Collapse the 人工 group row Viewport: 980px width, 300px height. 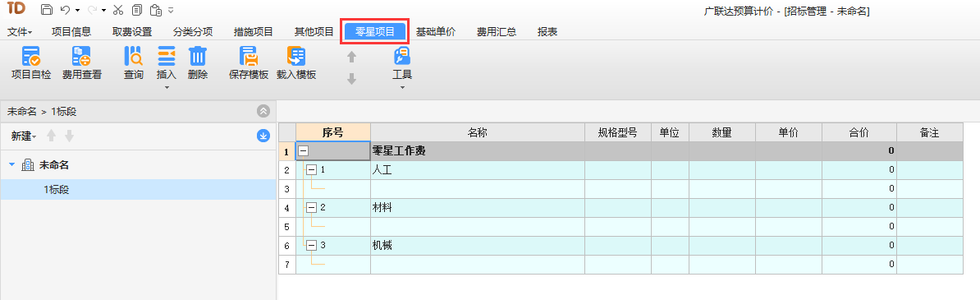pos(310,170)
